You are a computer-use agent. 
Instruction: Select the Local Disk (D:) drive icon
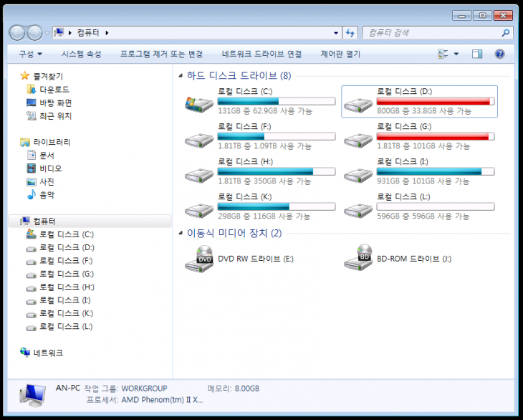pyautogui.click(x=358, y=105)
